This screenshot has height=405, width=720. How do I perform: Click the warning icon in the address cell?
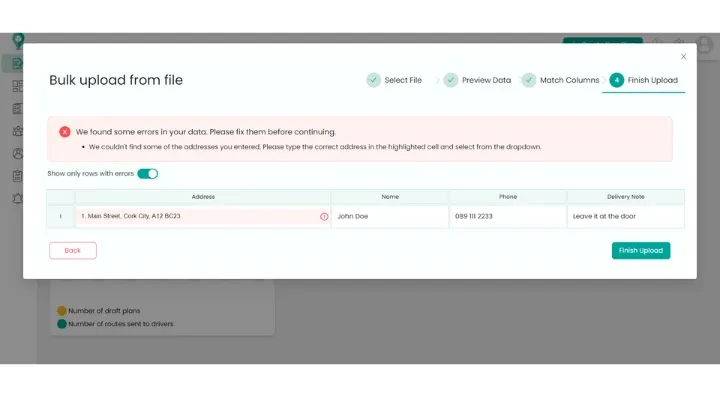pos(324,216)
